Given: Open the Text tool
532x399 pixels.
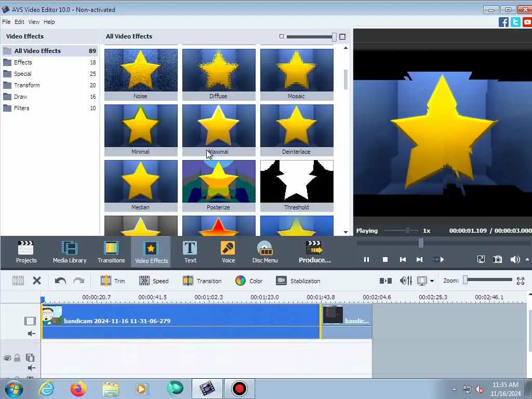Looking at the screenshot, I should [x=190, y=252].
